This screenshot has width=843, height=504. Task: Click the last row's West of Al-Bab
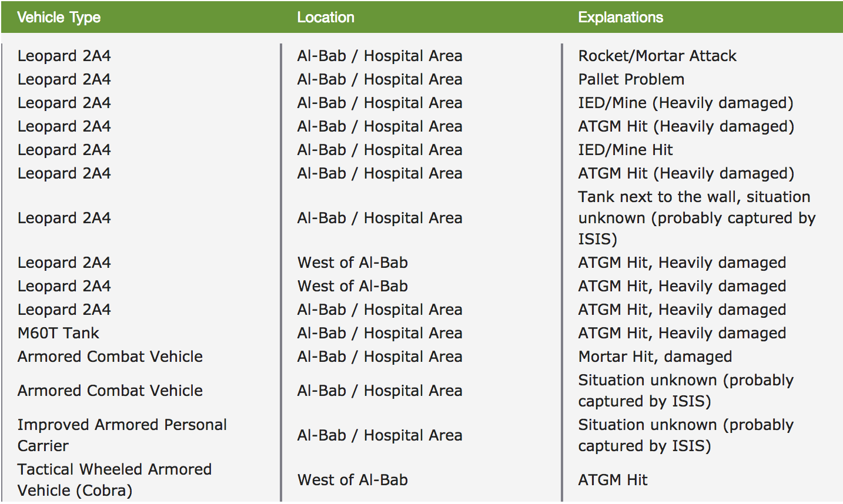click(352, 480)
